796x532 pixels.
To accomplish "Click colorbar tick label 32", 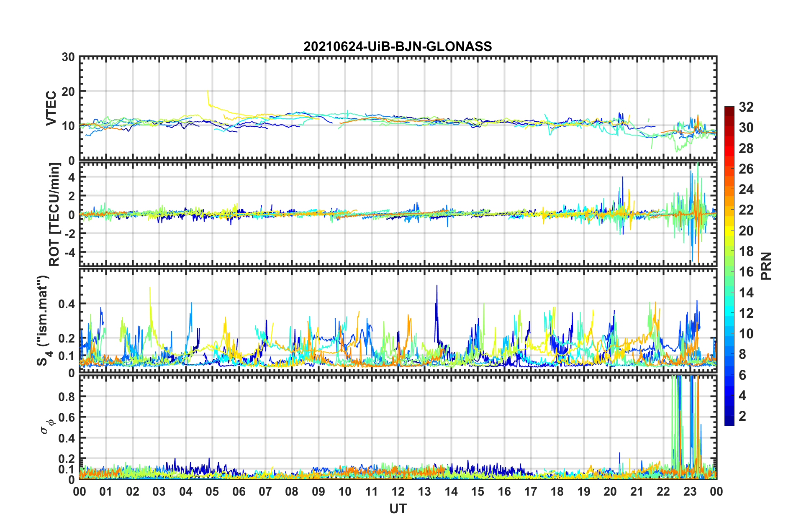I will point(746,107).
